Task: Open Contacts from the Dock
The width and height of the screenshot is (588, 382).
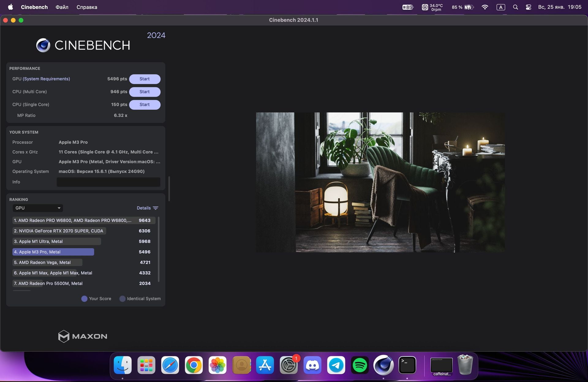Action: (x=241, y=365)
